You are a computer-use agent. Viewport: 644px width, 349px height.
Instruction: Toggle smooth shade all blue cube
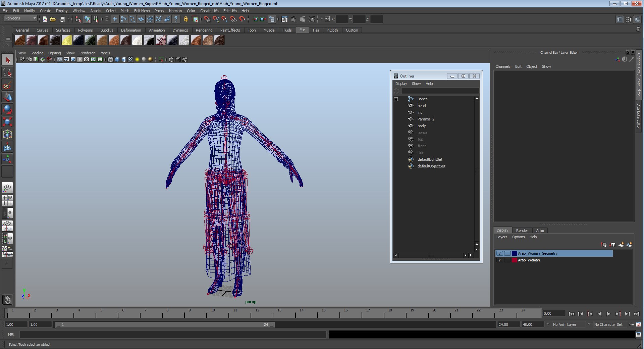click(117, 59)
